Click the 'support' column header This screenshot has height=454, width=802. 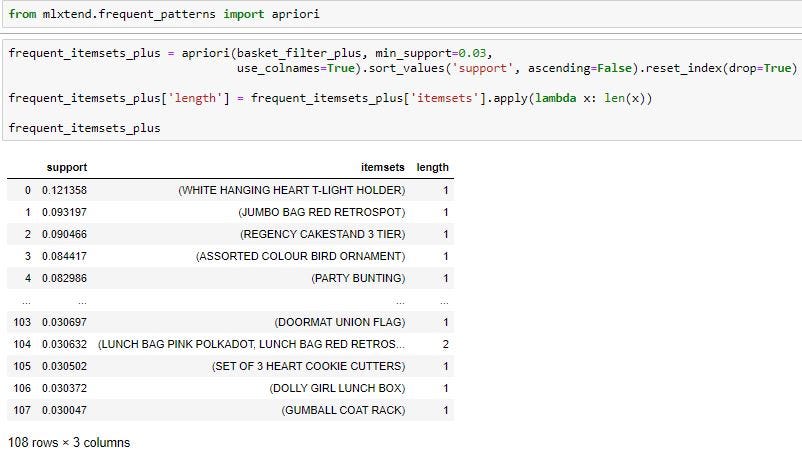click(x=66, y=167)
